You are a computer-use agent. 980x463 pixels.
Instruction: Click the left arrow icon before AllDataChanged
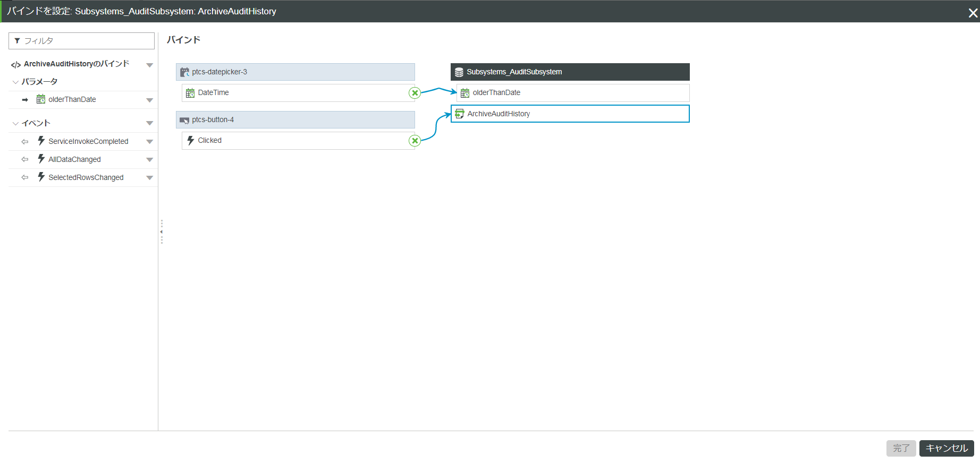(25, 159)
